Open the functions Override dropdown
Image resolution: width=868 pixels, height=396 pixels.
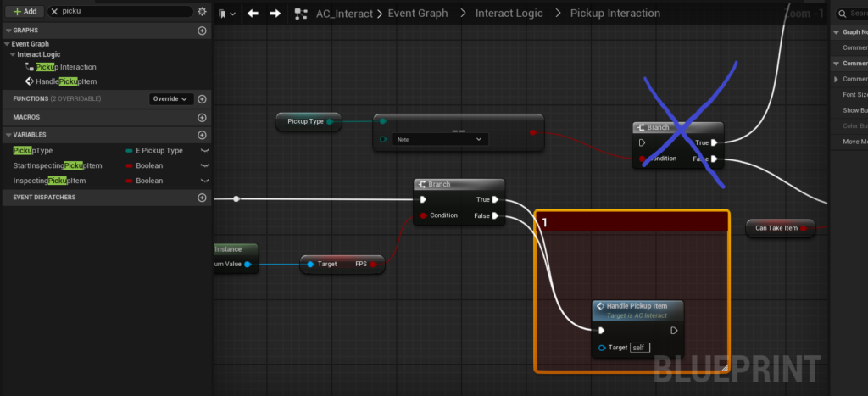[x=171, y=98]
